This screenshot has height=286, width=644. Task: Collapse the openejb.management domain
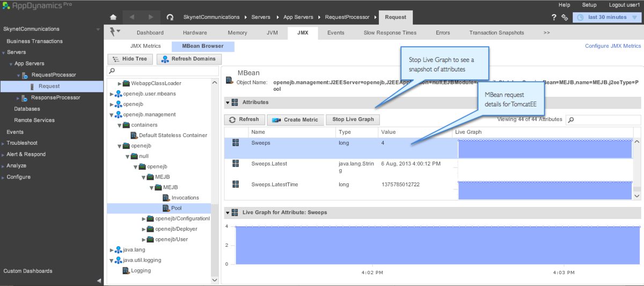[x=112, y=115]
